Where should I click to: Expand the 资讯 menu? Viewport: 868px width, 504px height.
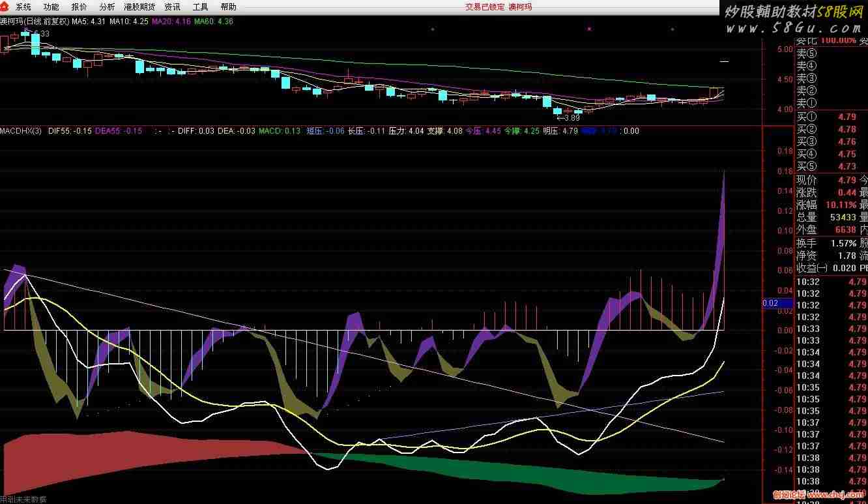173,7
